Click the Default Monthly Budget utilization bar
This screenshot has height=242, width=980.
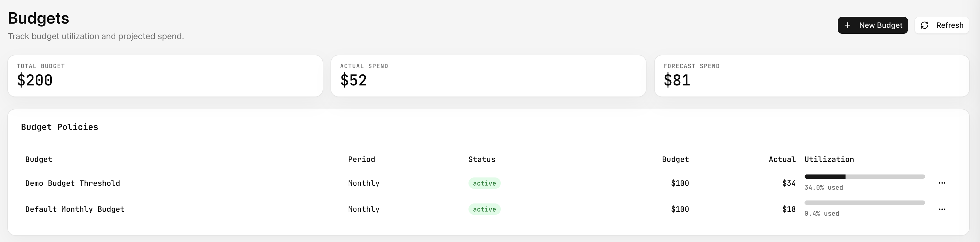[x=864, y=203]
